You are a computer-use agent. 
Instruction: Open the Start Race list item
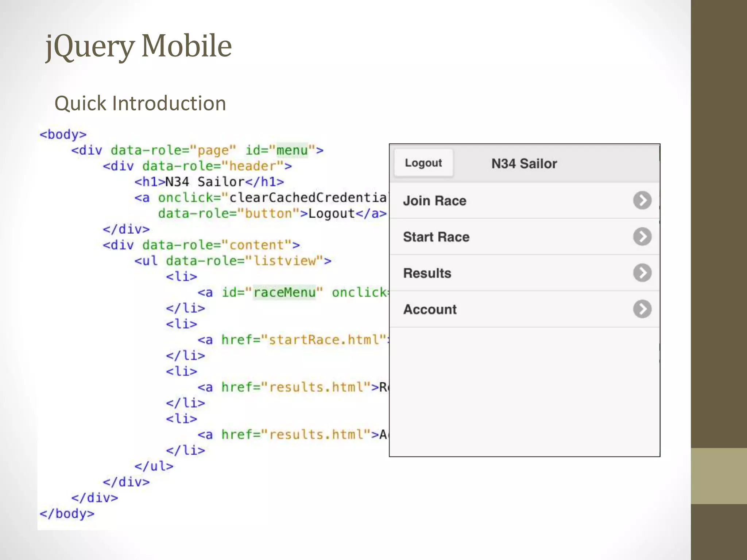(525, 237)
